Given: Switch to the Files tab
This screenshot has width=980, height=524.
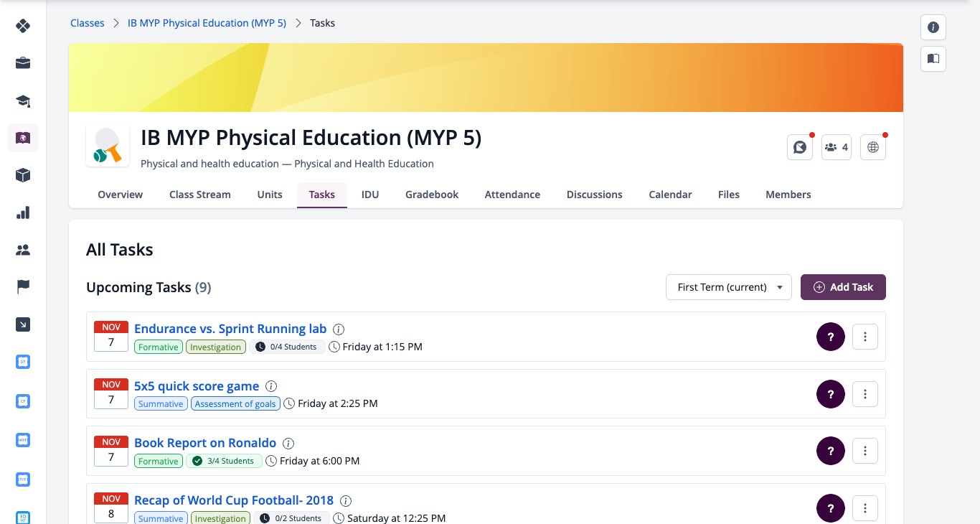Looking at the screenshot, I should click(729, 195).
